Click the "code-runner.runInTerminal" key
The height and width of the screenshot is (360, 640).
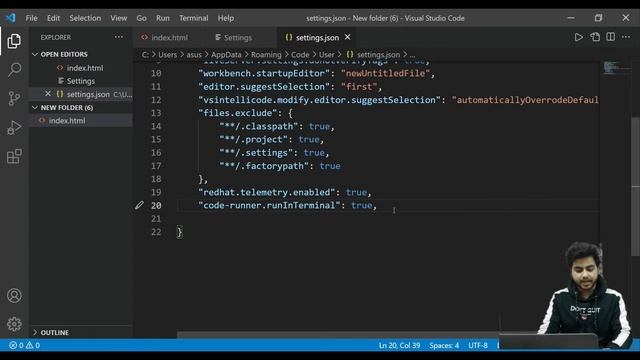269,205
